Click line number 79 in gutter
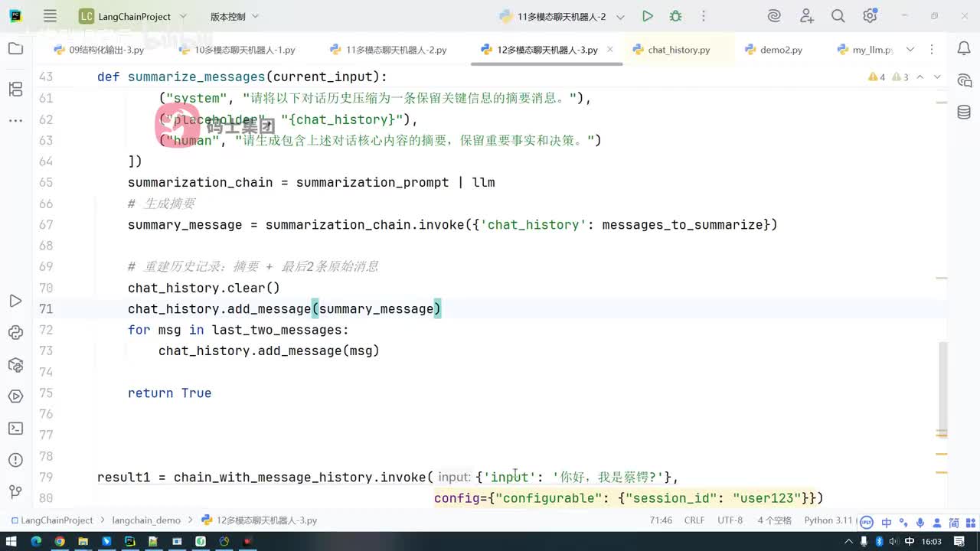 point(45,478)
